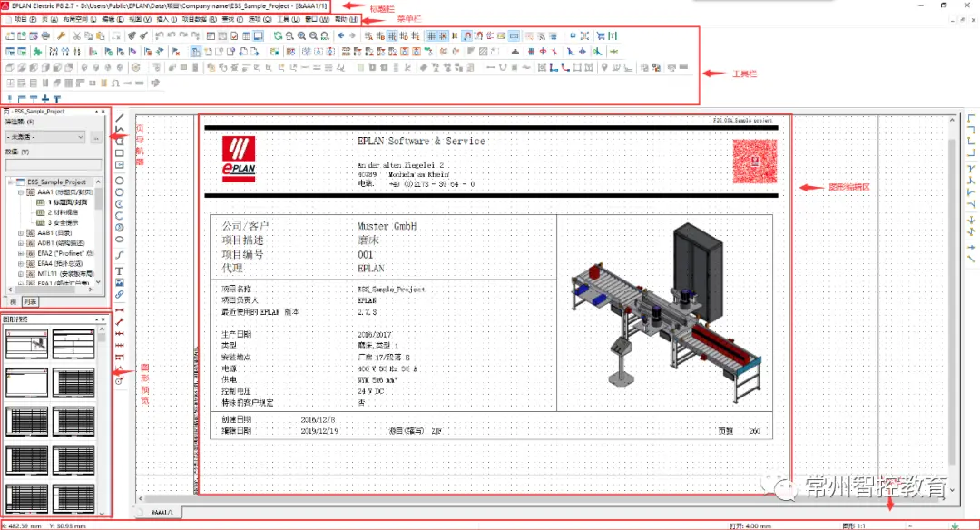Screen dimensions: 980x530
Task: Open the 工具 (U) menu
Action: pyautogui.click(x=288, y=19)
